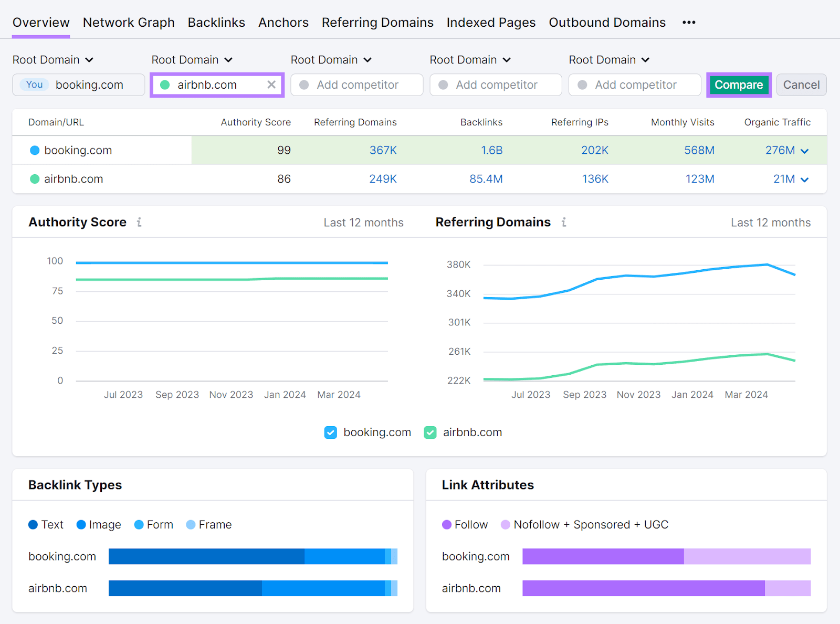Toggle the Nofollow + Sponsored + UGC legend

pyautogui.click(x=505, y=524)
